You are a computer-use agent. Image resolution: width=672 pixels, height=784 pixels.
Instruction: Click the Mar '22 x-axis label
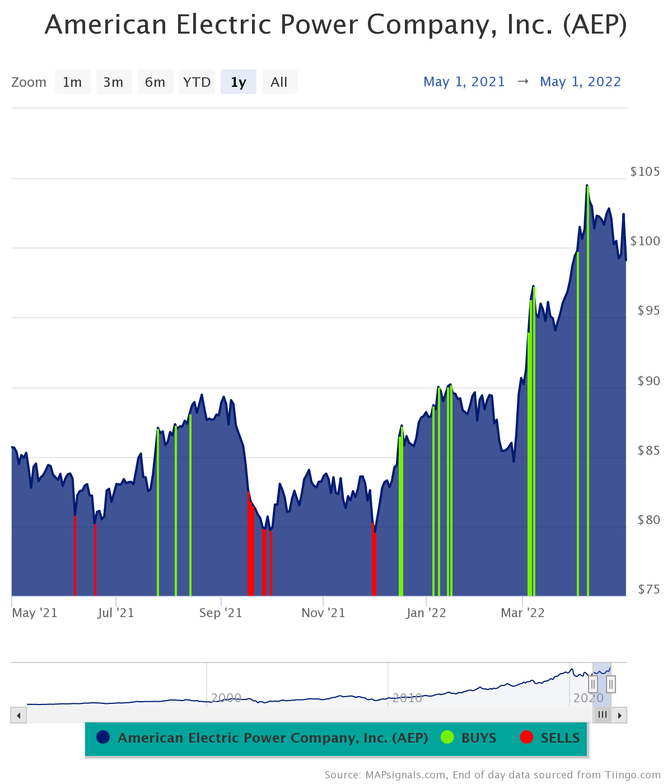[522, 613]
